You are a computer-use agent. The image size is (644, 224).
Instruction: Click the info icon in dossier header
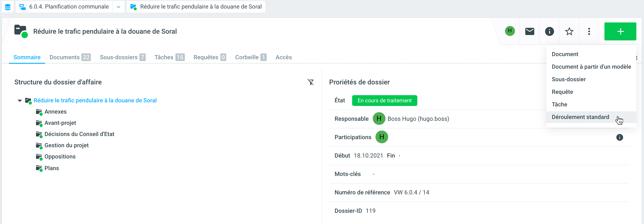pyautogui.click(x=549, y=31)
